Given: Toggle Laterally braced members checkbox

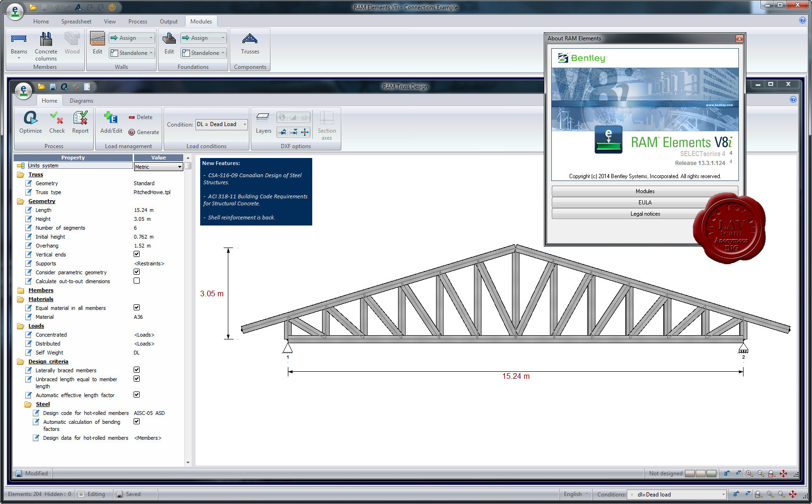Looking at the screenshot, I should (x=136, y=370).
